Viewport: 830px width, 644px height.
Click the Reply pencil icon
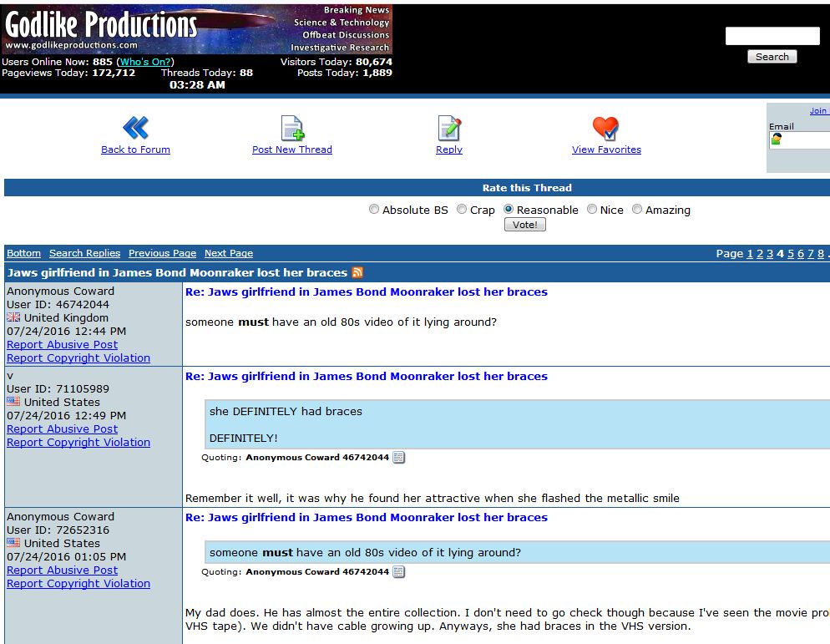point(449,128)
